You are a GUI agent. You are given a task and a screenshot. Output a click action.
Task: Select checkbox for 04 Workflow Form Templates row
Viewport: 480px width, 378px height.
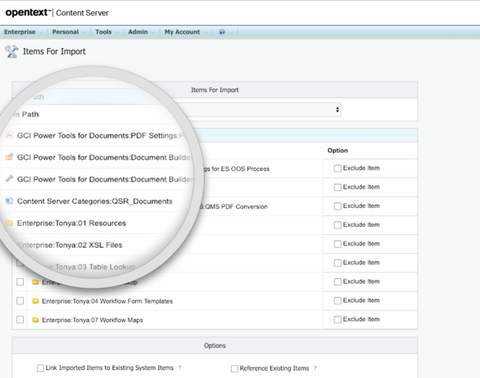(20, 301)
